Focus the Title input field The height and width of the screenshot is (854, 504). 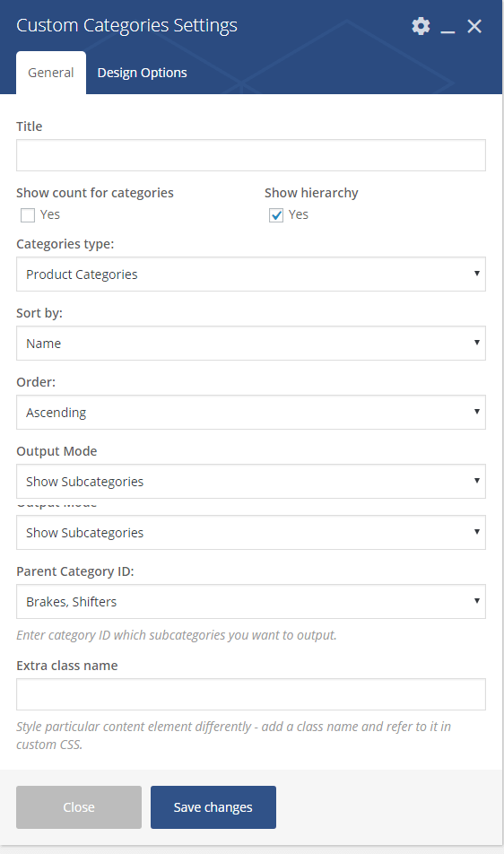251,155
